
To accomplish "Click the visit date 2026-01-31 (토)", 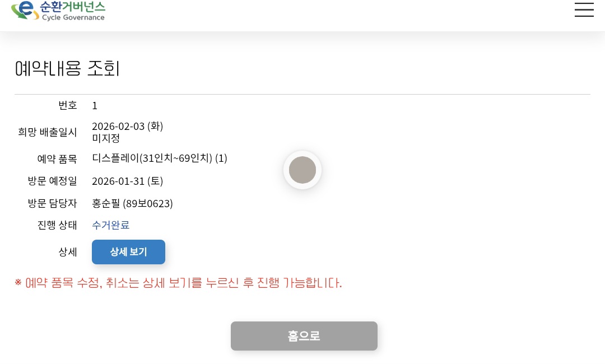I will pos(127,181).
